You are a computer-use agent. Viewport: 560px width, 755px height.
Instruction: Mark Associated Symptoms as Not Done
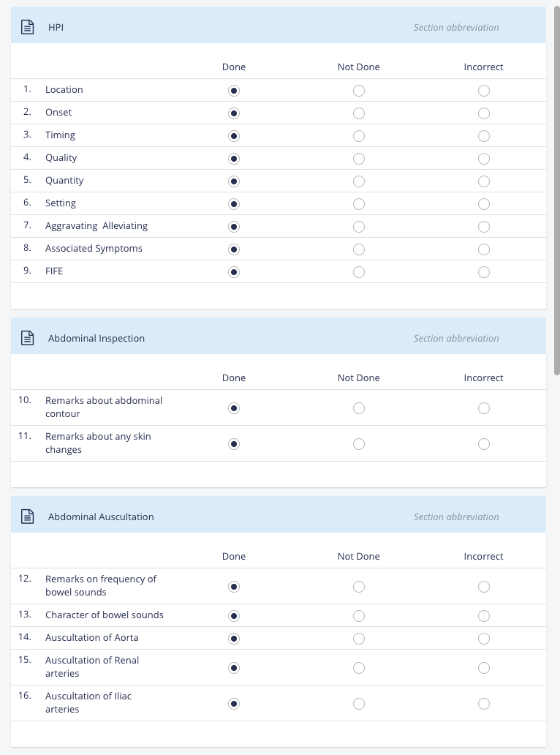pos(359,249)
